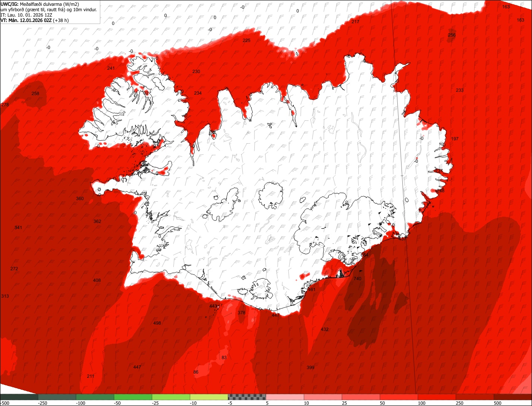Click the flux value 740 off the southeast coast

[357, 279]
